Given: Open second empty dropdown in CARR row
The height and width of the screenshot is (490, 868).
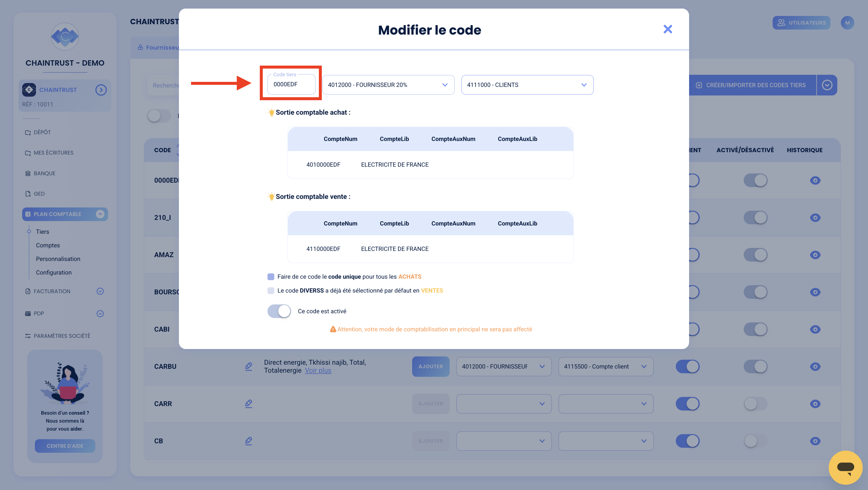Looking at the screenshot, I should [606, 404].
